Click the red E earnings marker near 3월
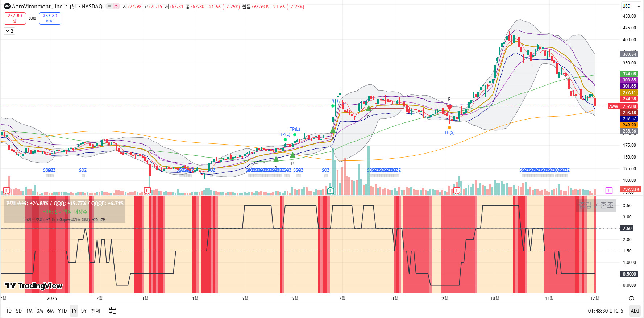 coord(147,191)
